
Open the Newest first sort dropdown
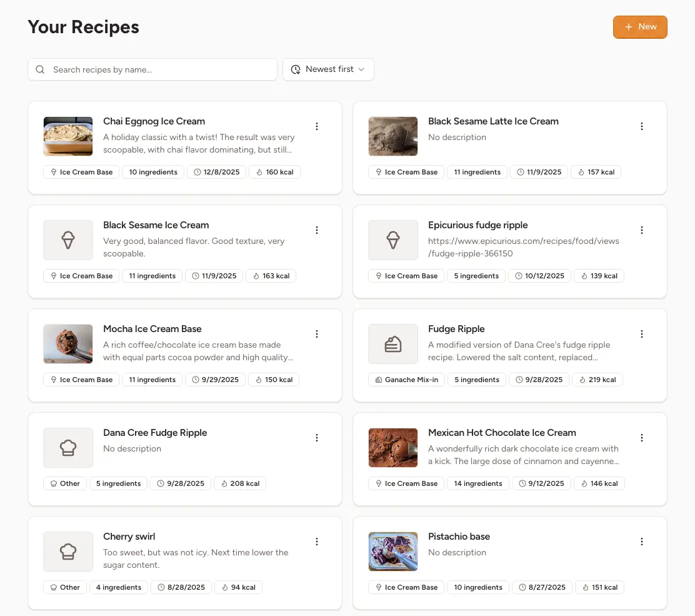328,69
